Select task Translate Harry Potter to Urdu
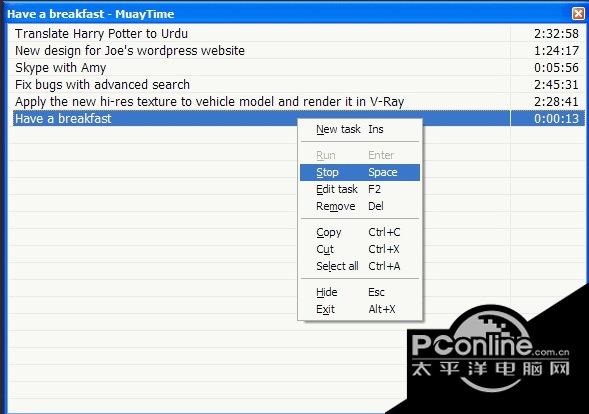589x414 pixels. click(x=101, y=33)
